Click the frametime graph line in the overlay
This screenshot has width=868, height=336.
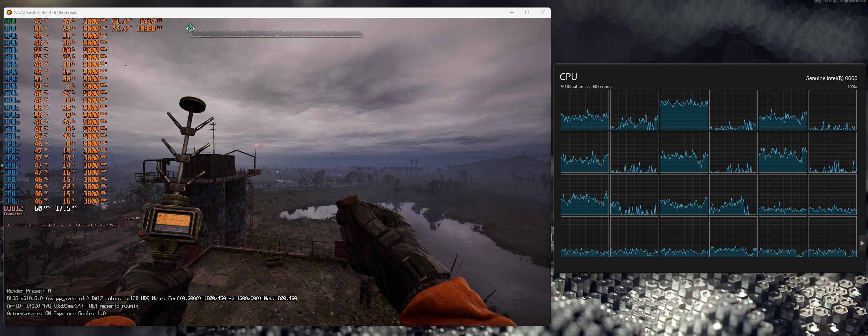click(64, 225)
